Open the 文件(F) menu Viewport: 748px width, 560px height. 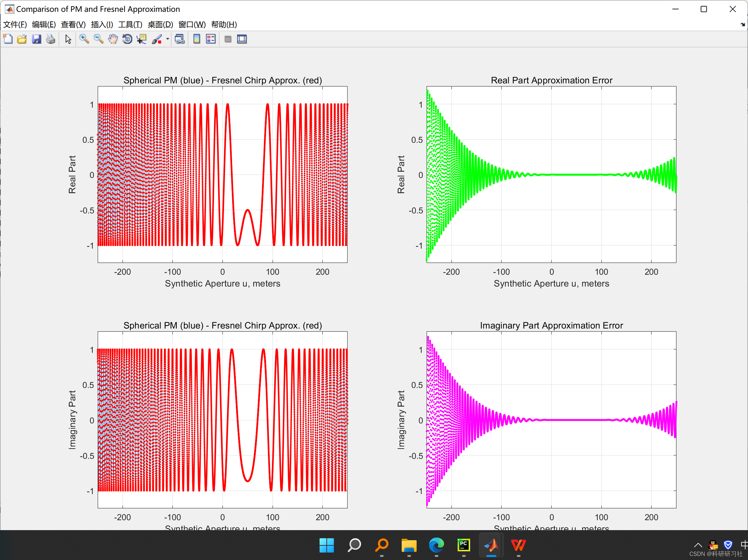pos(15,24)
